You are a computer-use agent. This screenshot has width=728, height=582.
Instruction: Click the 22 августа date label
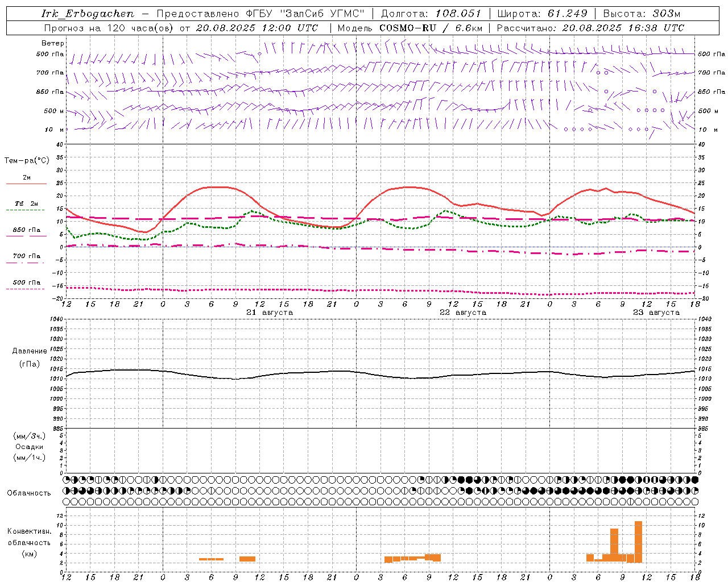point(463,313)
